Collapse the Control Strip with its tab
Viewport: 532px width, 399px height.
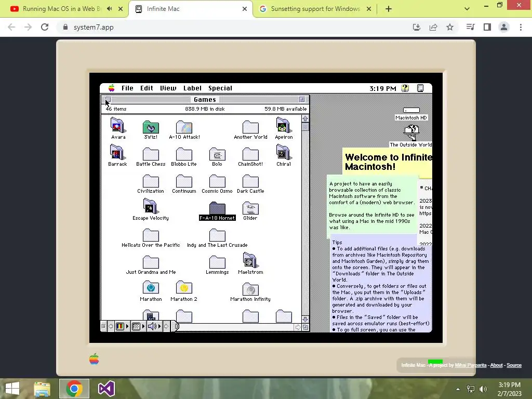pos(175,326)
